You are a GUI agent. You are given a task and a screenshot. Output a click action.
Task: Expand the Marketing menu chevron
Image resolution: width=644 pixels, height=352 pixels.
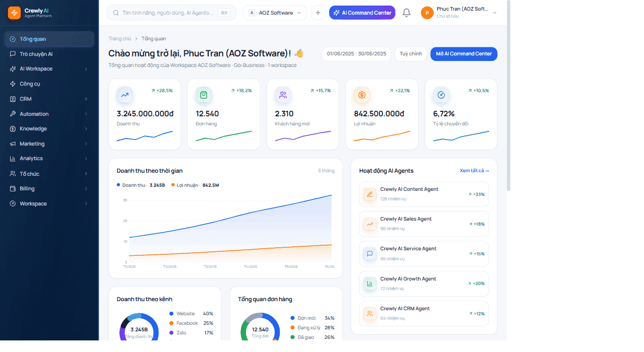click(x=86, y=144)
